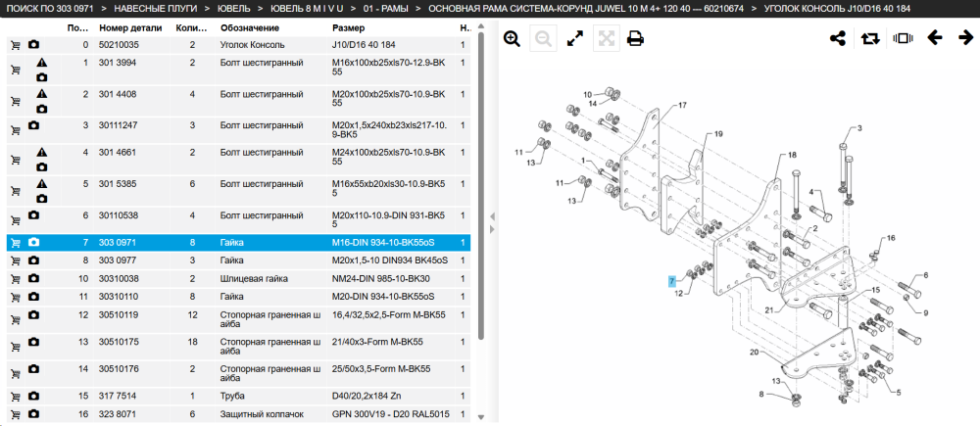980x426 pixels.
Task: Click the parts list scroll down arrow
Action: [480, 416]
